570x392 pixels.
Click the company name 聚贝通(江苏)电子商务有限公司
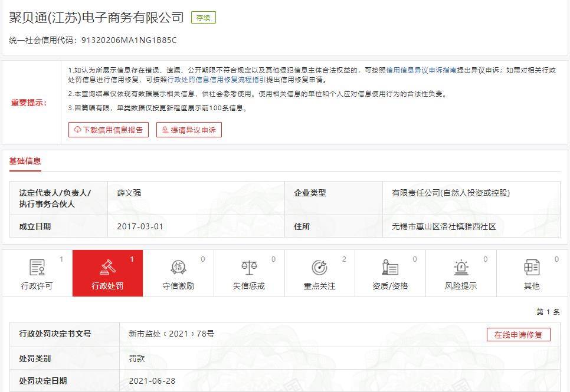point(97,18)
